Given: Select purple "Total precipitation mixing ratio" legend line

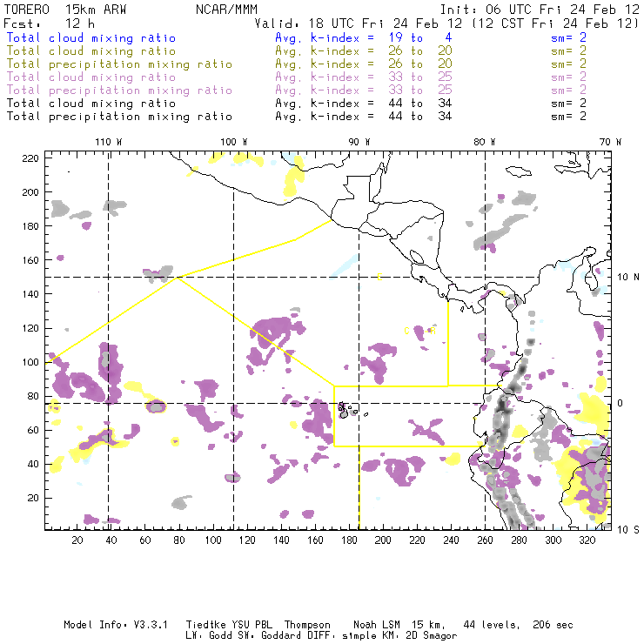Looking at the screenshot, I should 119,90.
